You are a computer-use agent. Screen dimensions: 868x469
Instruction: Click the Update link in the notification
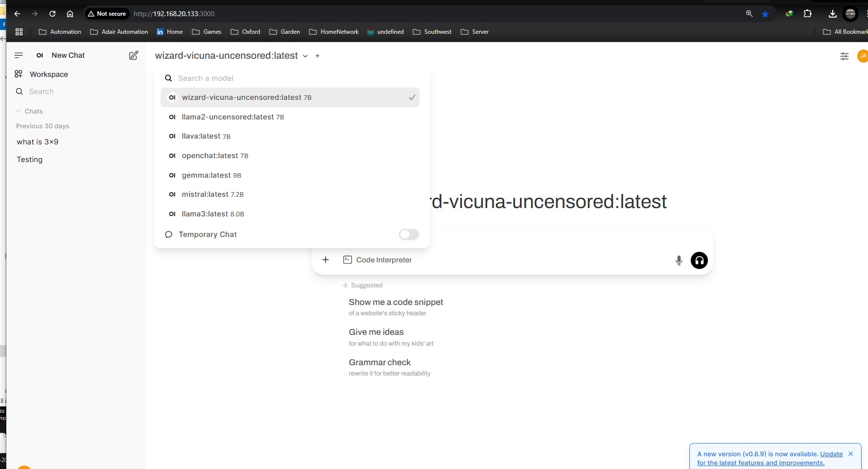(831, 454)
